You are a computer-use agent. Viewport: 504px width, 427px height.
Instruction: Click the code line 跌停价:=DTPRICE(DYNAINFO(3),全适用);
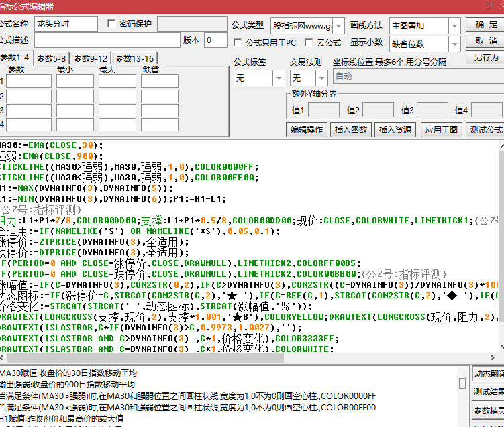pos(95,253)
